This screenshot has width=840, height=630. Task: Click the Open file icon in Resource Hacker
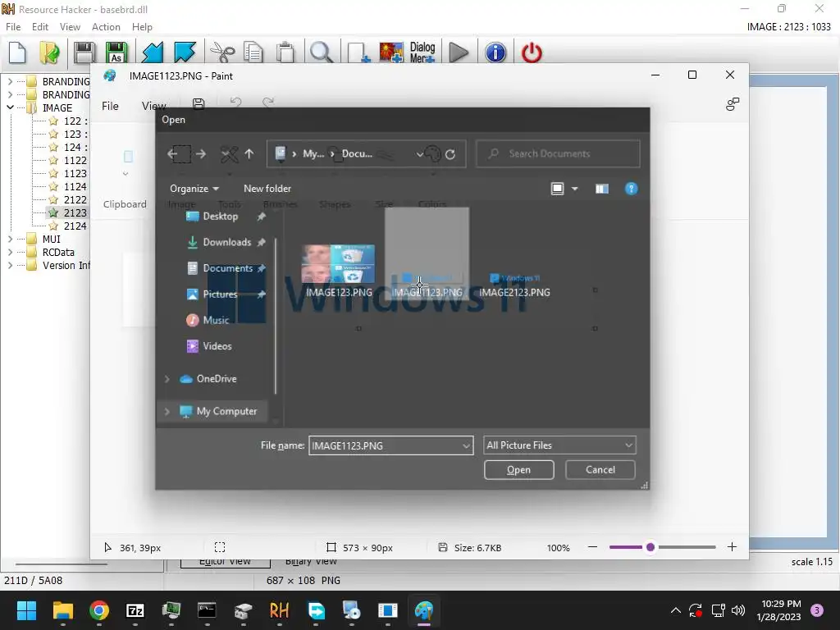(x=49, y=52)
